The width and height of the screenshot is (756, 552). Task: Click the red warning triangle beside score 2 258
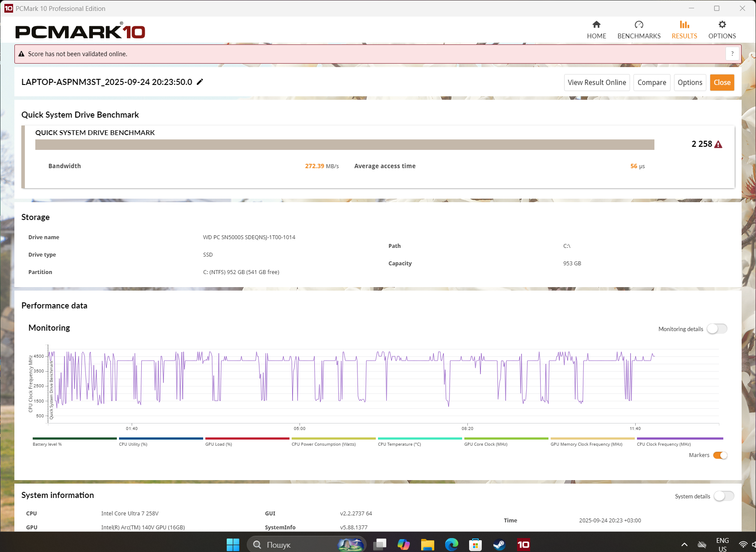tap(719, 144)
